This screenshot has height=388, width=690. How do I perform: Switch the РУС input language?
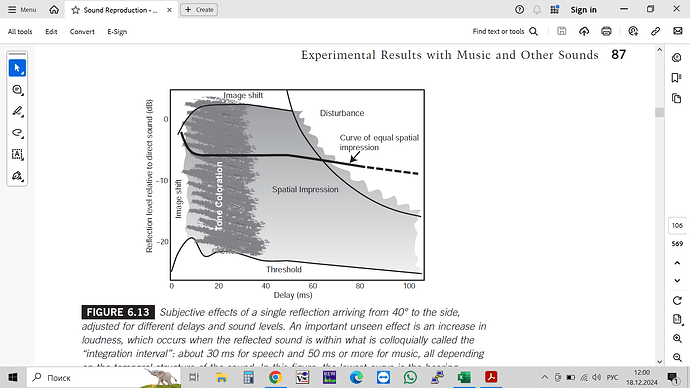[613, 377]
